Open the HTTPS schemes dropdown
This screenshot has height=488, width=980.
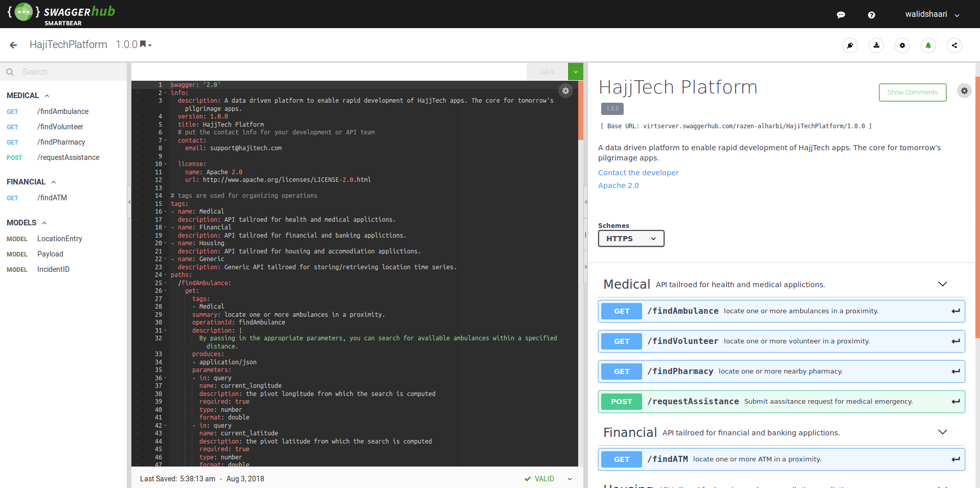click(631, 239)
